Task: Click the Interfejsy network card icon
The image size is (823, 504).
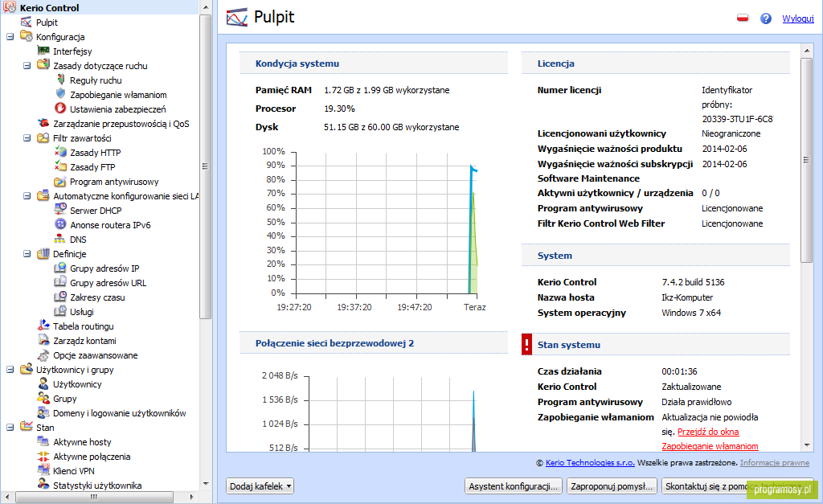Action: pyautogui.click(x=43, y=51)
